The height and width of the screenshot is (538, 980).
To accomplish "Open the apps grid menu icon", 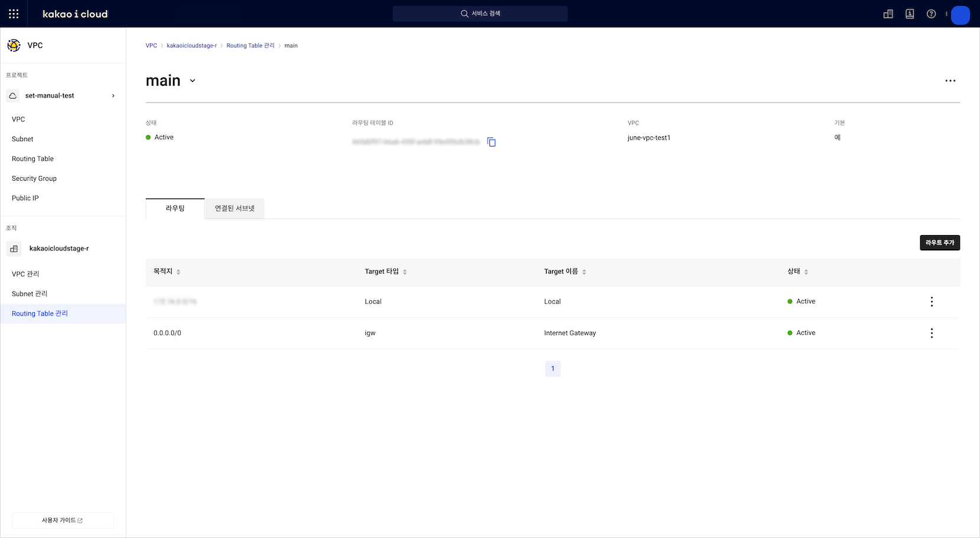I will coord(14,14).
